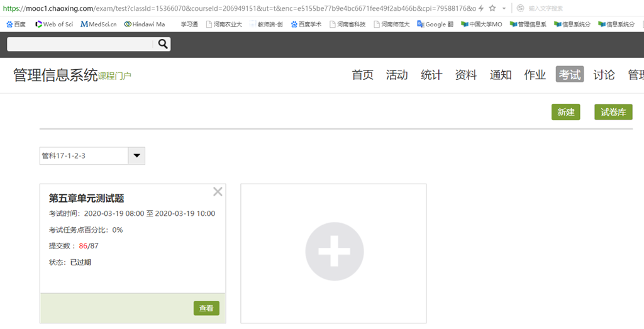Click the 新建 button

click(565, 112)
